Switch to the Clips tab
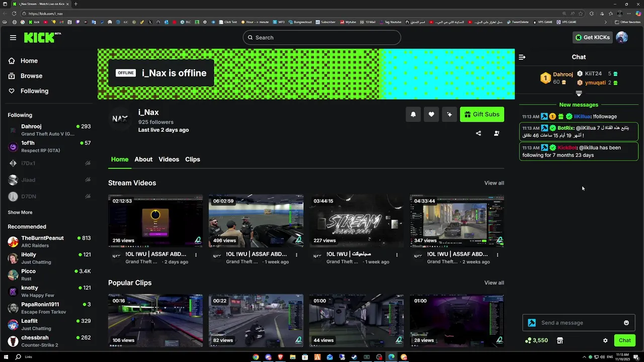Viewport: 644px width, 362px height. coord(193,159)
